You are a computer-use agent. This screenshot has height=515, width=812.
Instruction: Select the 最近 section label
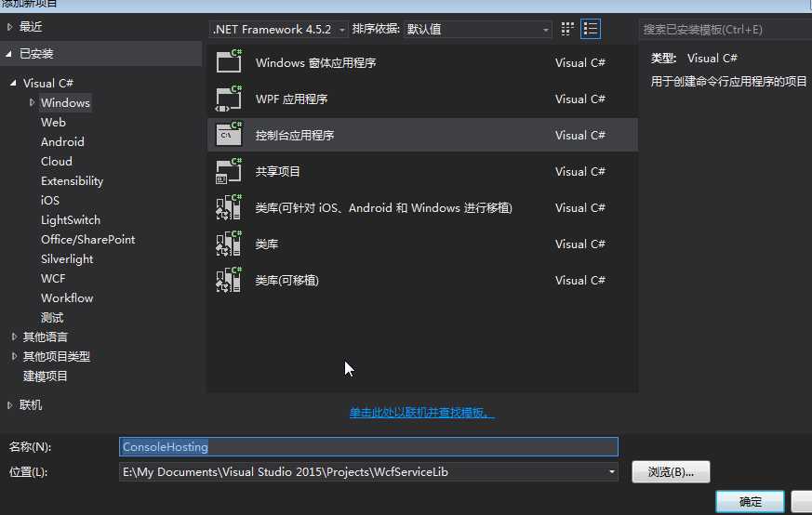(x=31, y=27)
